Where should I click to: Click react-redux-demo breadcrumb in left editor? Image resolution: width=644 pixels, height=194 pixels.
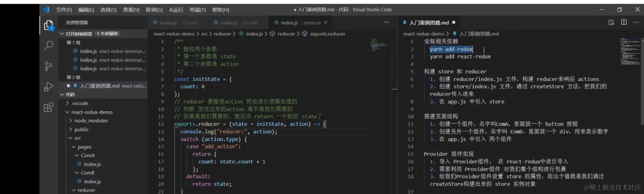click(x=174, y=34)
